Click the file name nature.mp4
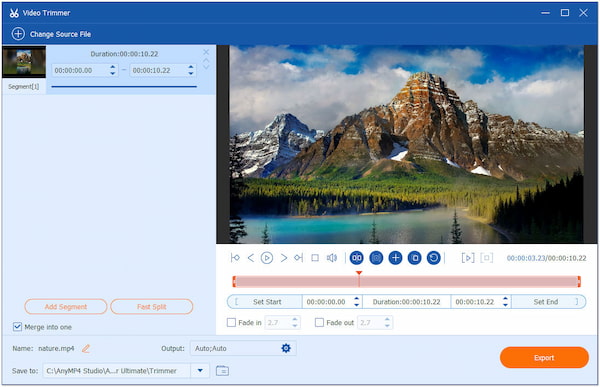Image resolution: width=600 pixels, height=387 pixels. (x=56, y=348)
